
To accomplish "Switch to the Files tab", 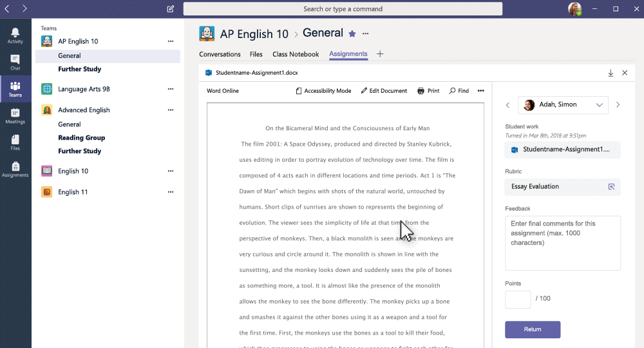I will 256,54.
